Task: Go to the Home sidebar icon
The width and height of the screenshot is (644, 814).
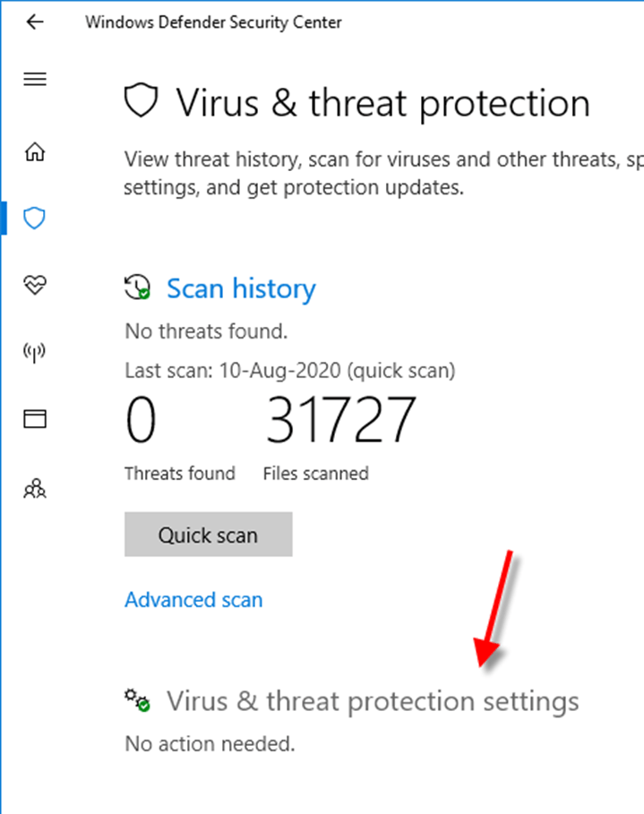Action: click(35, 151)
